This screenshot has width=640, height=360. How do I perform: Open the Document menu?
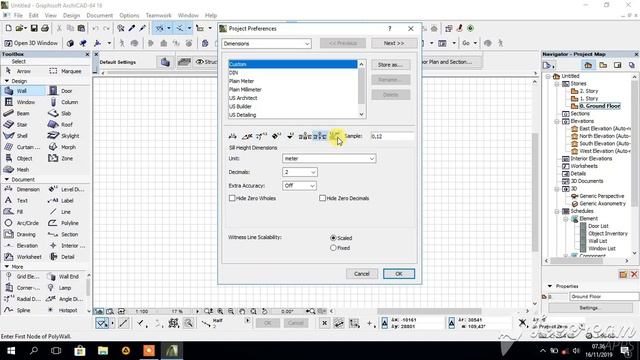pyautogui.click(x=100, y=16)
